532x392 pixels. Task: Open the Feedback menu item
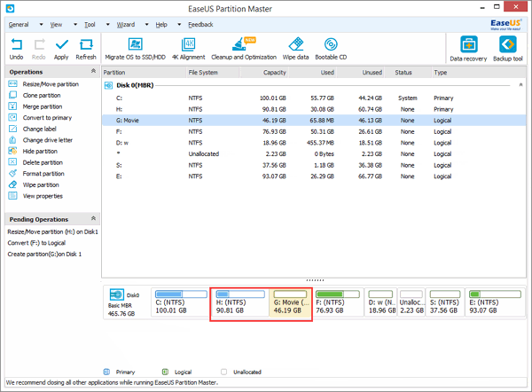201,25
